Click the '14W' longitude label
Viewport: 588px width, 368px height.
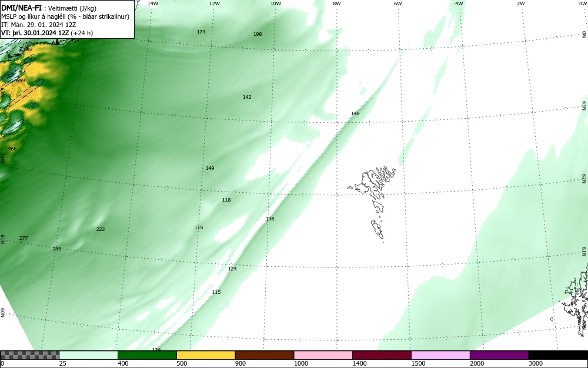pos(153,4)
